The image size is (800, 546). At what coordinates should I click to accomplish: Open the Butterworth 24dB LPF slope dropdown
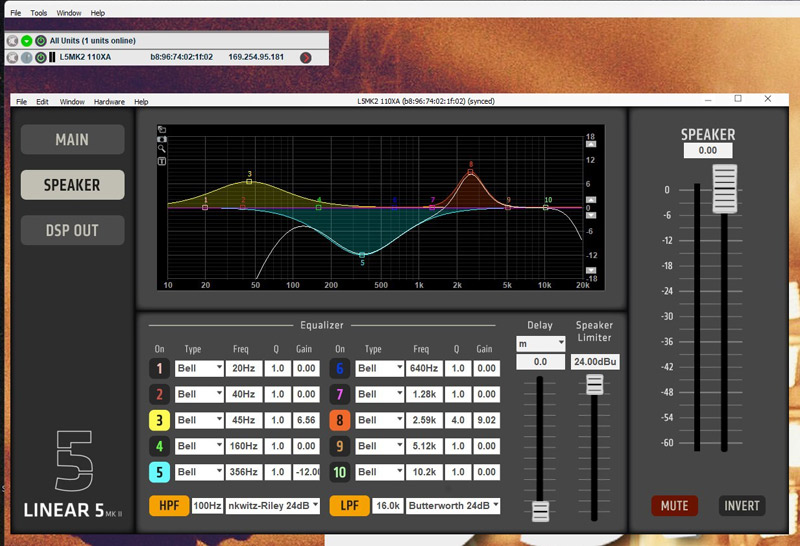point(452,506)
